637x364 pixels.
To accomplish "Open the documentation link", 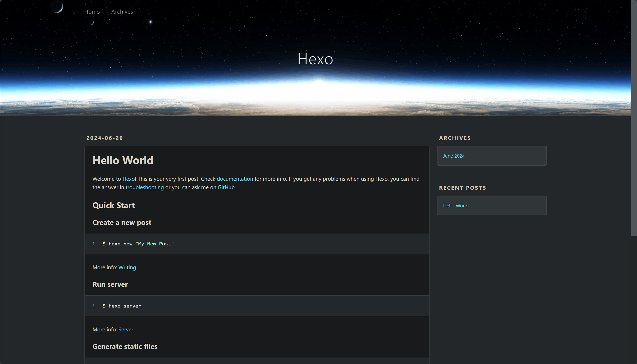I will [x=235, y=179].
